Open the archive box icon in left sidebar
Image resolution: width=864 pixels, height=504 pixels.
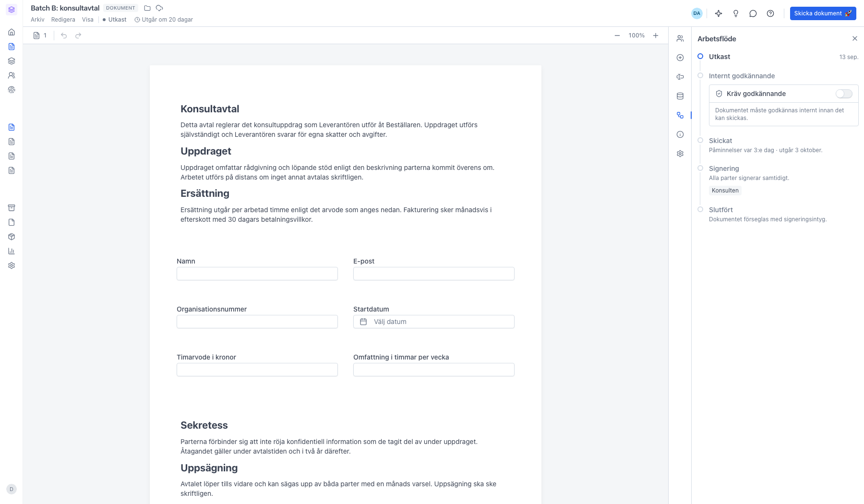pyautogui.click(x=12, y=208)
